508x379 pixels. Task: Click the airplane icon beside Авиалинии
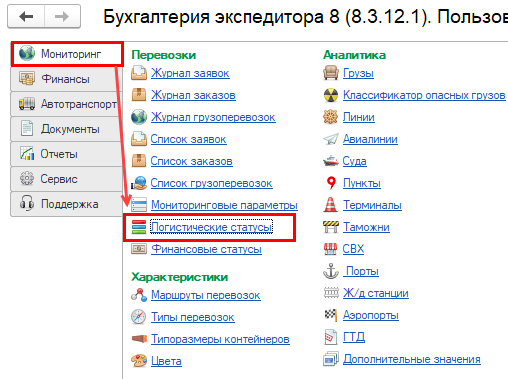tap(331, 139)
